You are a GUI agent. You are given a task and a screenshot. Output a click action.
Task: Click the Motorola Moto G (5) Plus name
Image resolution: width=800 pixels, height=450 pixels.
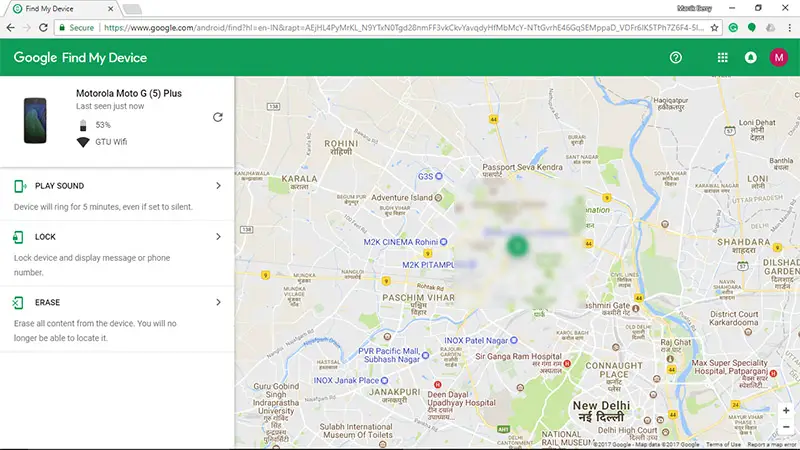[x=129, y=93]
